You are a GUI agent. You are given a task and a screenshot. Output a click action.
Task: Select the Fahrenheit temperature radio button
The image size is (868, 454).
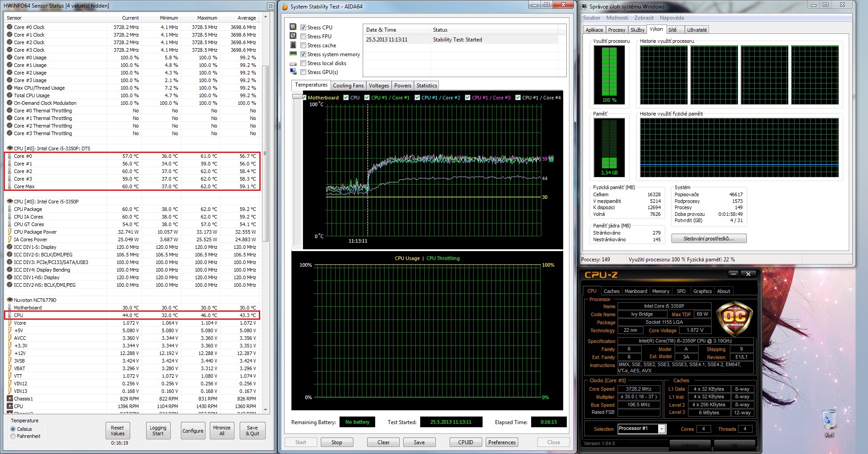point(13,436)
